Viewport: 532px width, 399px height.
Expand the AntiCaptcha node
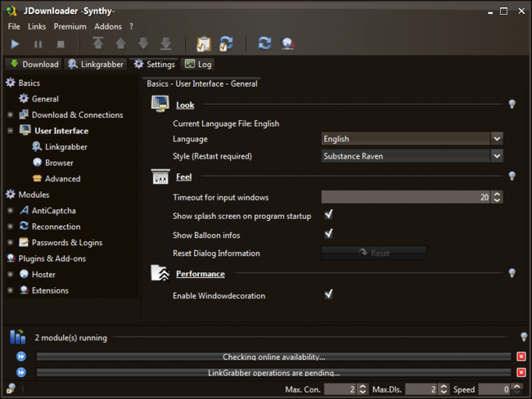pos(10,210)
